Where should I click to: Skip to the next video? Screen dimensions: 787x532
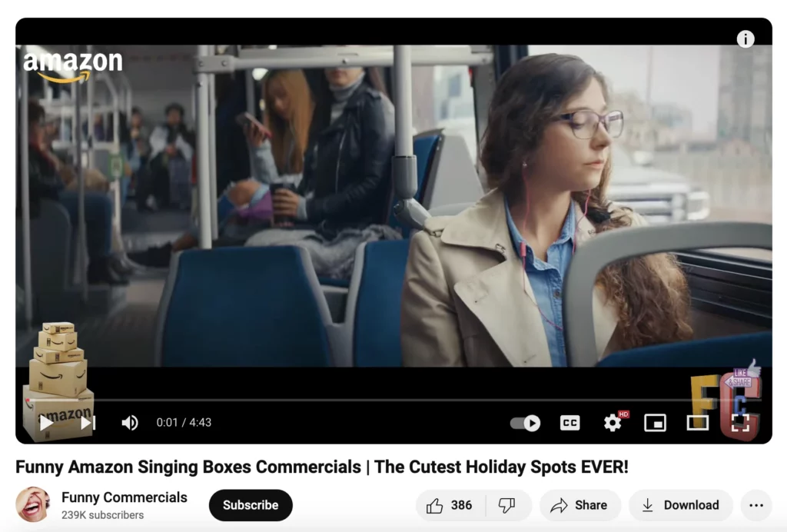pos(88,423)
